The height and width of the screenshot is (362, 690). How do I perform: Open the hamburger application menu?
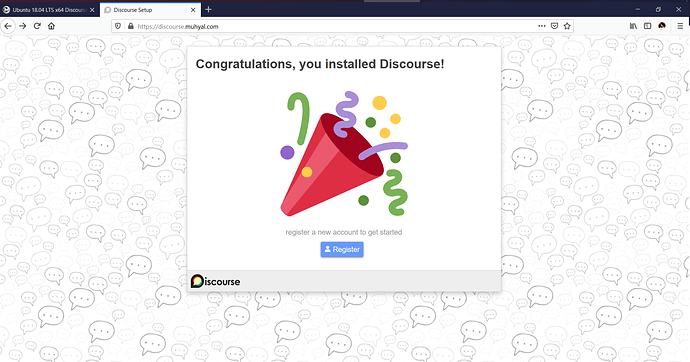point(680,26)
